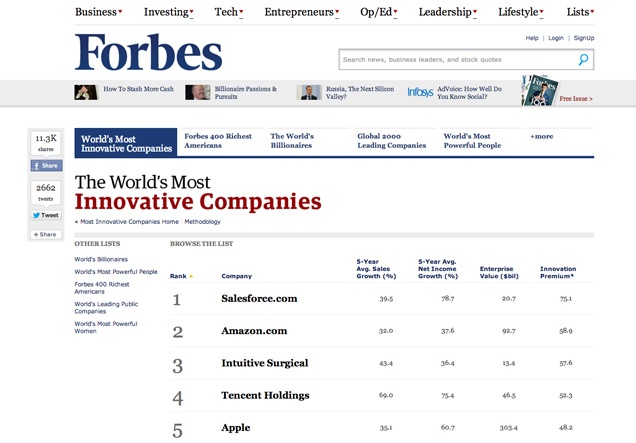Click in the news search field

pyautogui.click(x=458, y=60)
